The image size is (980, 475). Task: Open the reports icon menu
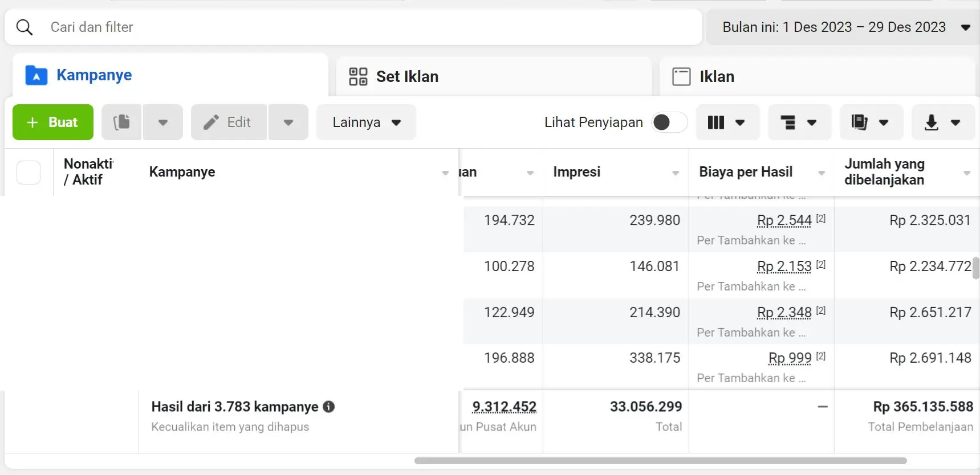click(x=871, y=122)
